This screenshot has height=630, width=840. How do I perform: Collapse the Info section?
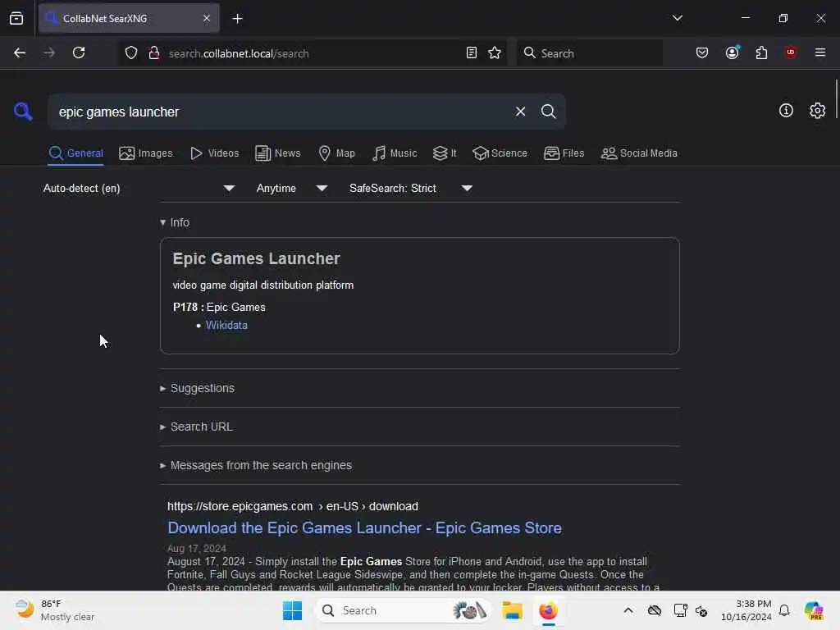click(176, 222)
